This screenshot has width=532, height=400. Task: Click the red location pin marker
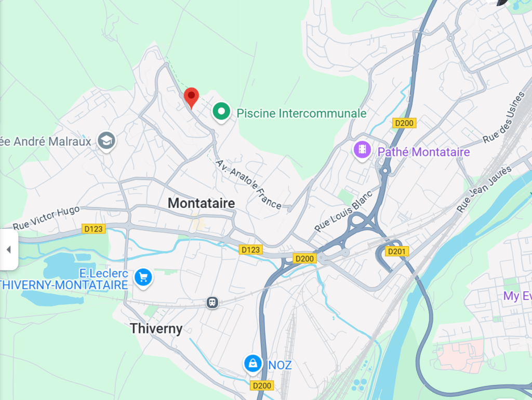coord(191,98)
